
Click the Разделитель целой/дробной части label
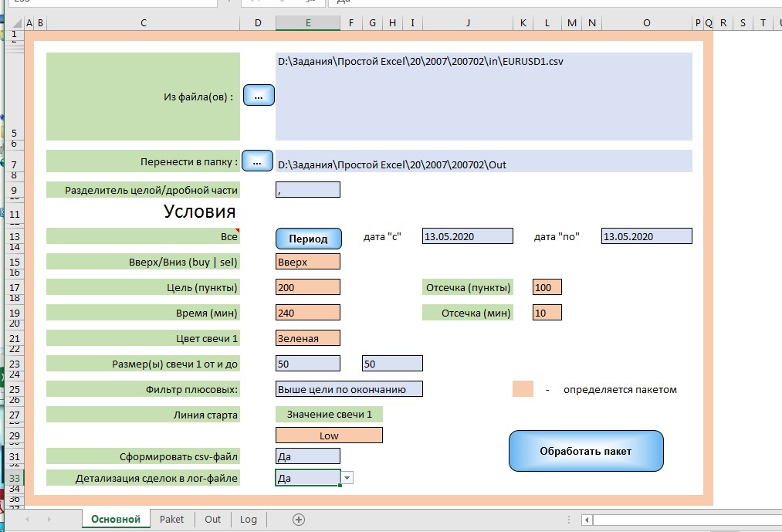click(143, 190)
